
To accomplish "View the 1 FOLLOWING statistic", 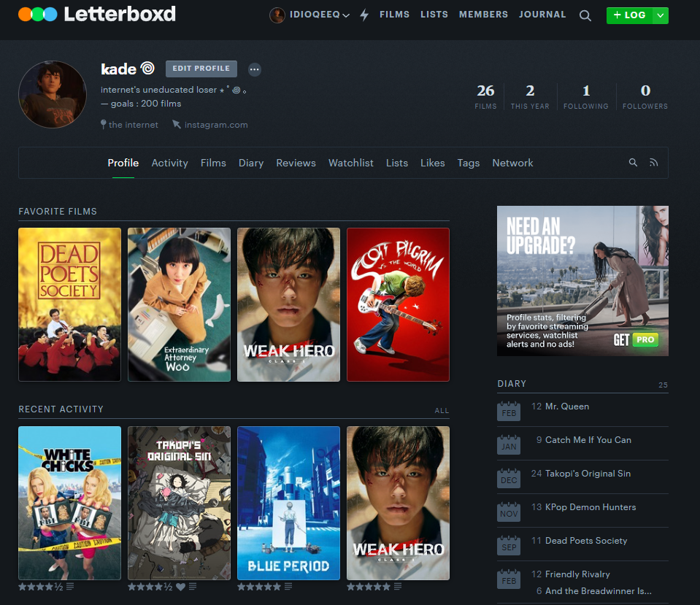I will 585,96.
